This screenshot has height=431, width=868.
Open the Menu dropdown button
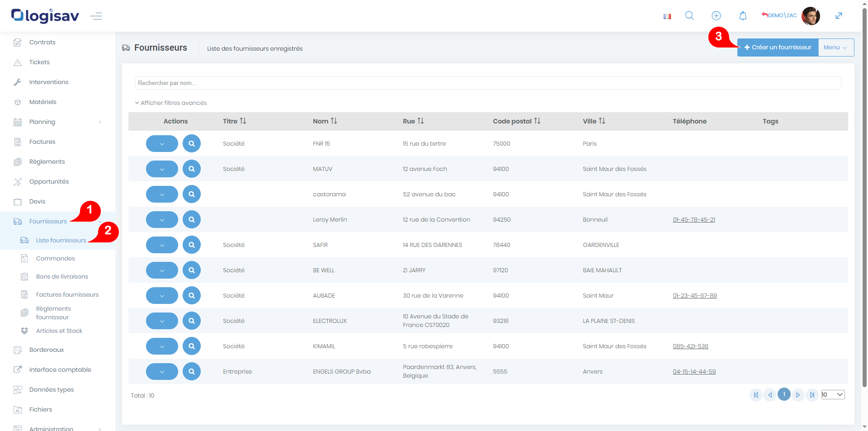[x=836, y=47]
